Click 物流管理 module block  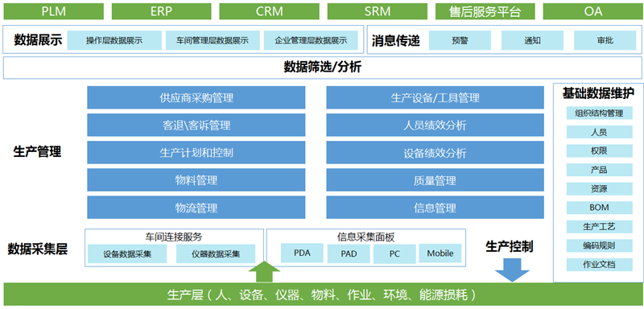click(x=196, y=208)
